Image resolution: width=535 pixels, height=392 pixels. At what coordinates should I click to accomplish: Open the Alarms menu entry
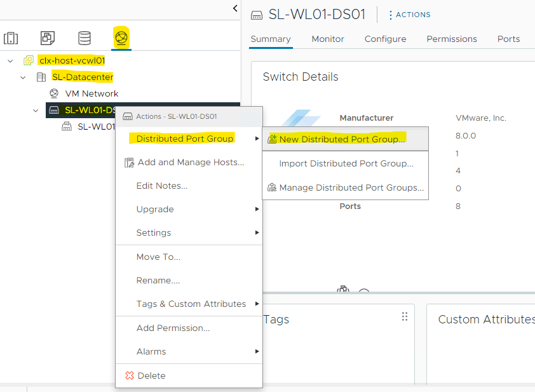[189, 352]
